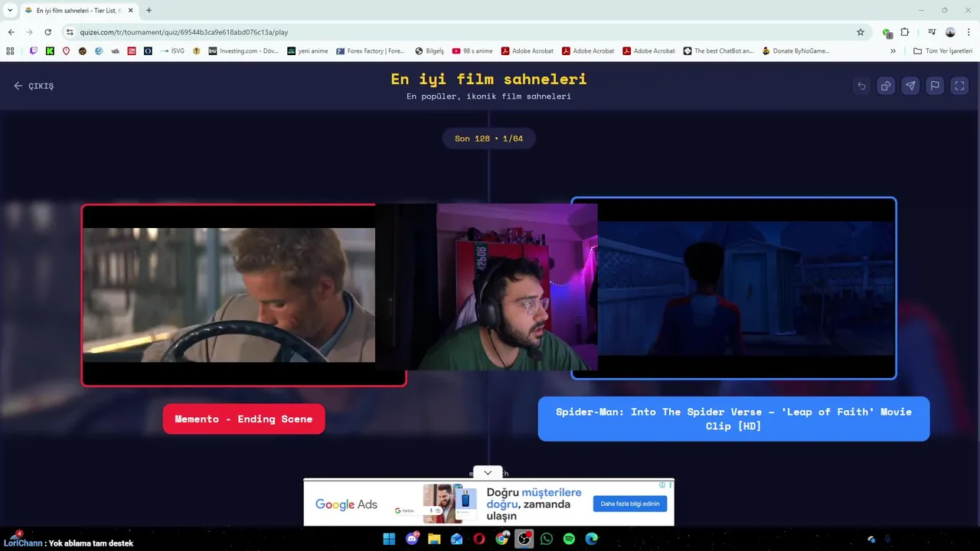Open OBS Studio from the taskbar
Screen dimensions: 980x551
point(524,539)
